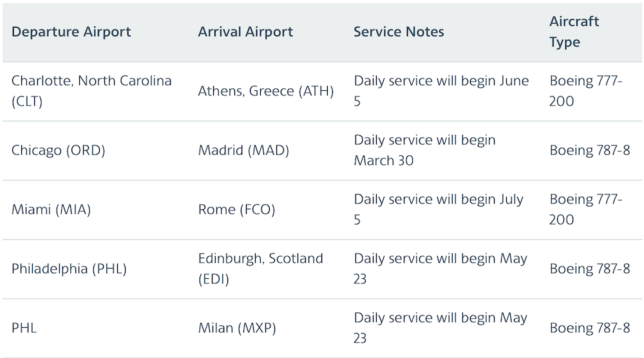
Task: Select the Charlotte, North Carolina (CLT) cell
Action: pos(91,91)
